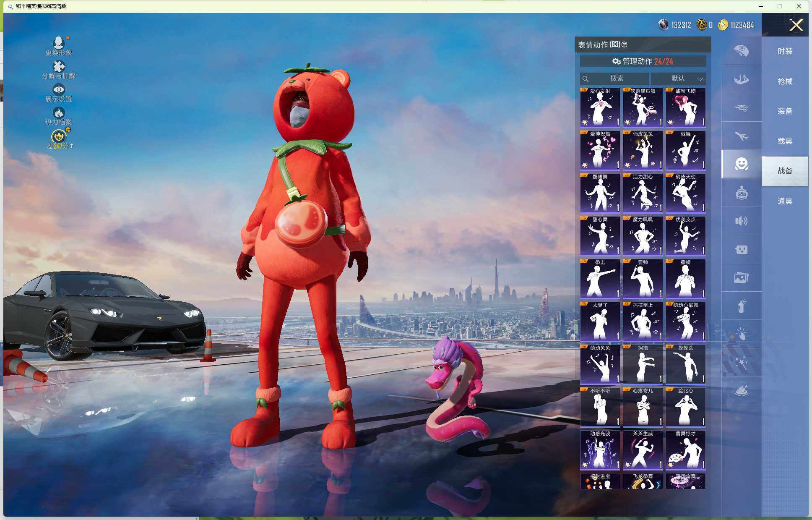Select the 爱心发射 emote thumbnail
Screen dimensions: 812x520
coord(600,107)
